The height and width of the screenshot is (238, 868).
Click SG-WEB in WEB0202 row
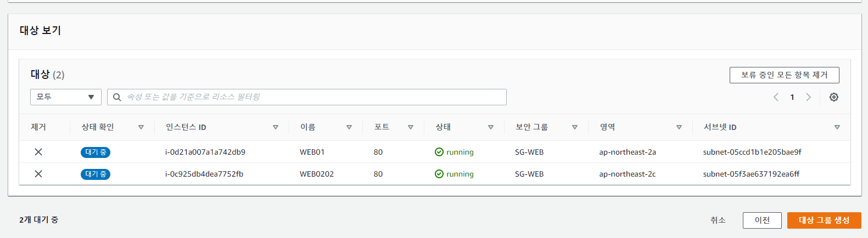[529, 174]
